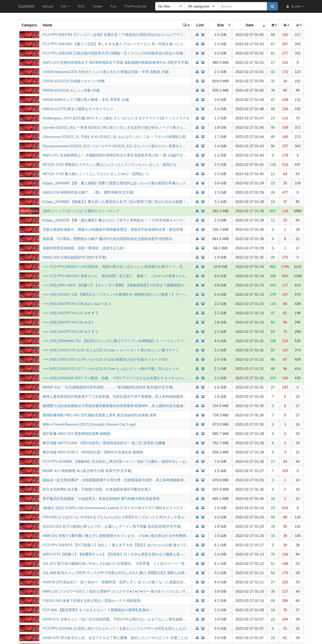The image size is (322, 644).
Task: Click into the Search text field
Action: click(242, 6)
